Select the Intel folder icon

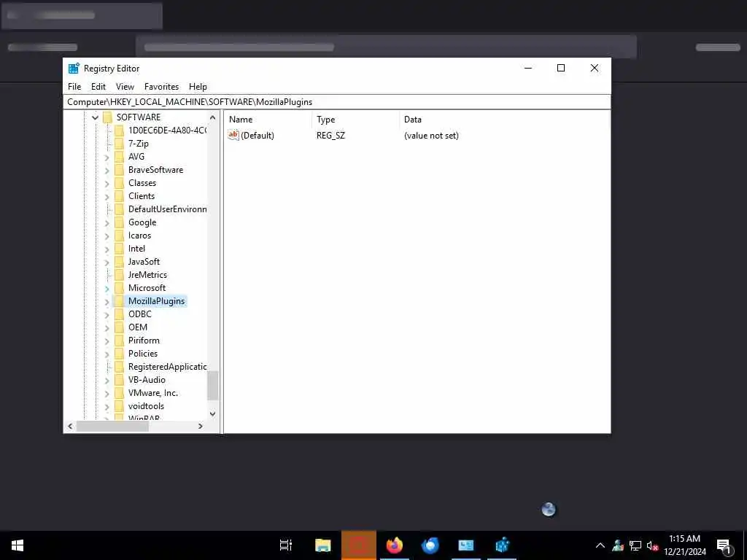[119, 249]
